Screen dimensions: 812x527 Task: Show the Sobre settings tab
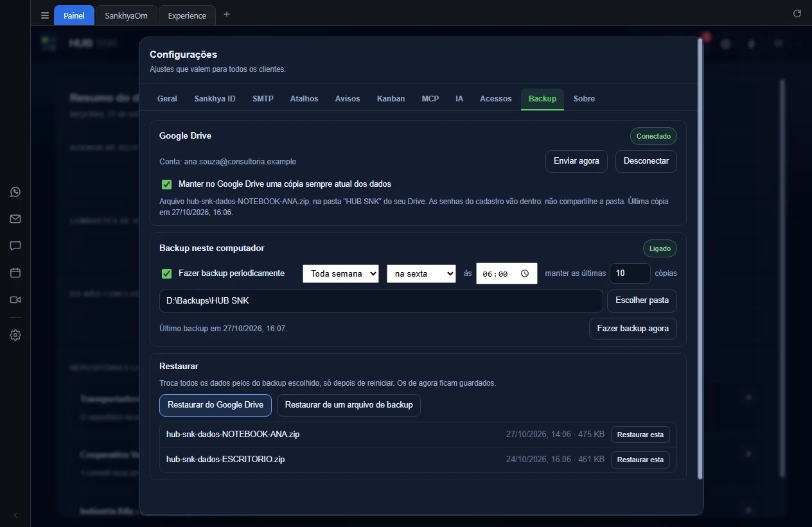point(584,99)
